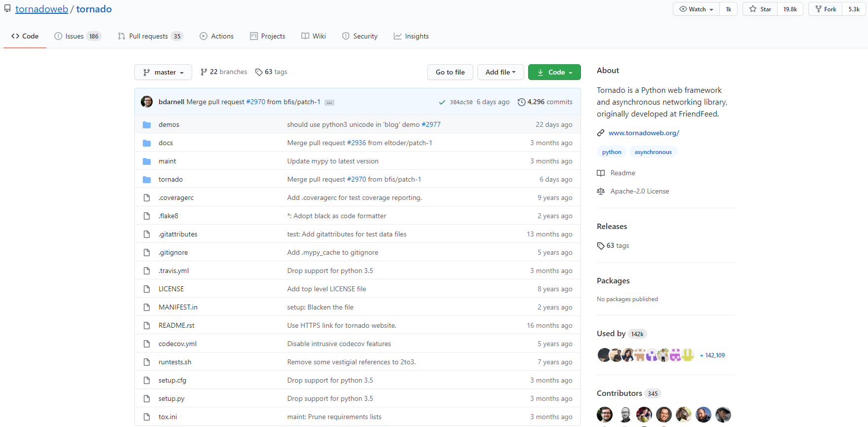Open the .gitattributes file
This screenshot has height=427, width=868.
pos(178,234)
